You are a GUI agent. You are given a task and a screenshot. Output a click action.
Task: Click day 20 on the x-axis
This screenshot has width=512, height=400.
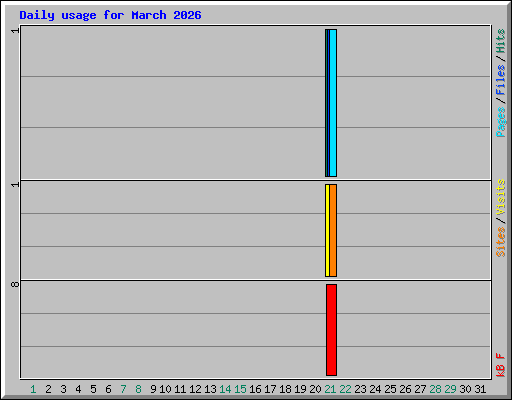pyautogui.click(x=315, y=389)
